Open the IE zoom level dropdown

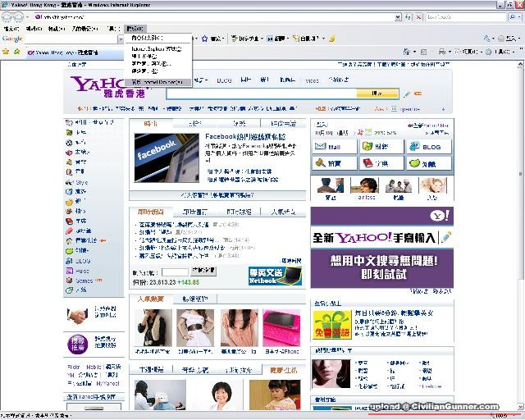tap(514, 416)
